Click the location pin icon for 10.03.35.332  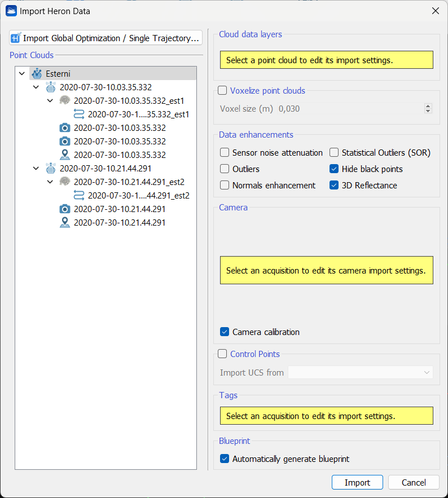65,155
